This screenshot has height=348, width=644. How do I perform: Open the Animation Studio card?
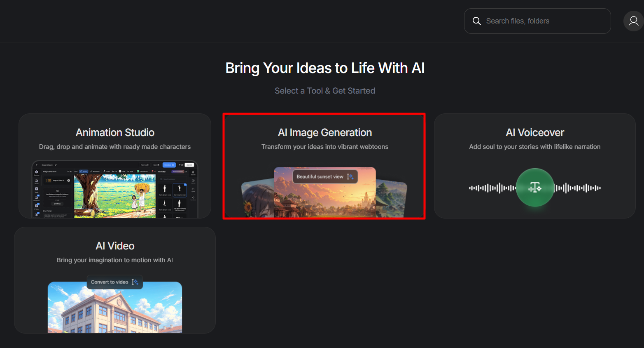pyautogui.click(x=115, y=166)
